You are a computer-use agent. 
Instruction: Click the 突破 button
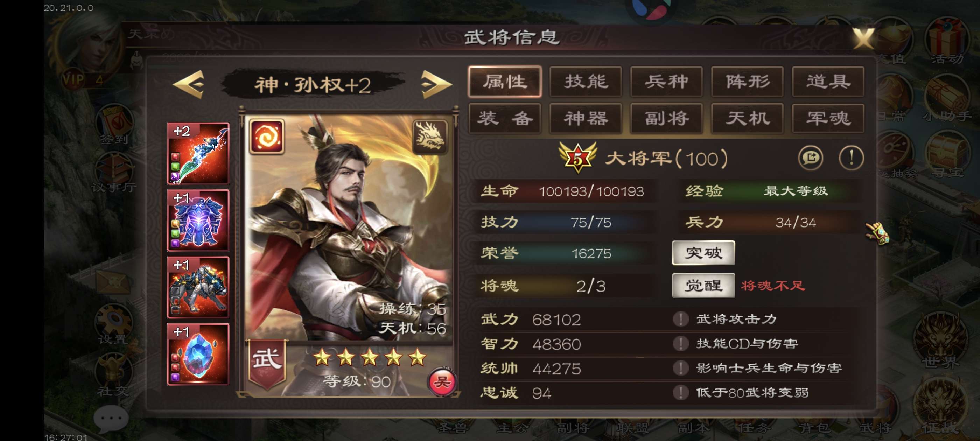[x=703, y=253]
